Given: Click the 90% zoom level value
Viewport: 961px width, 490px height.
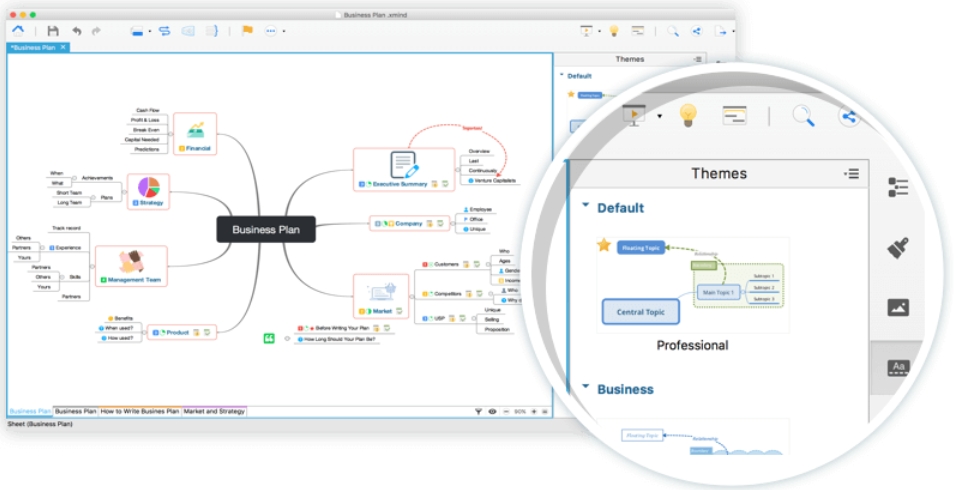Looking at the screenshot, I should pyautogui.click(x=520, y=412).
